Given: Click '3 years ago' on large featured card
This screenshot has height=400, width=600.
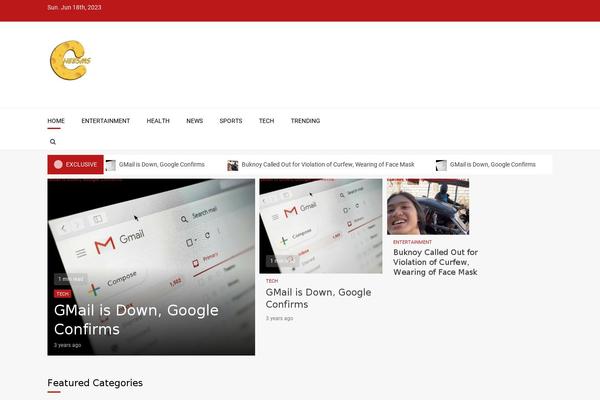Looking at the screenshot, I should tap(67, 345).
